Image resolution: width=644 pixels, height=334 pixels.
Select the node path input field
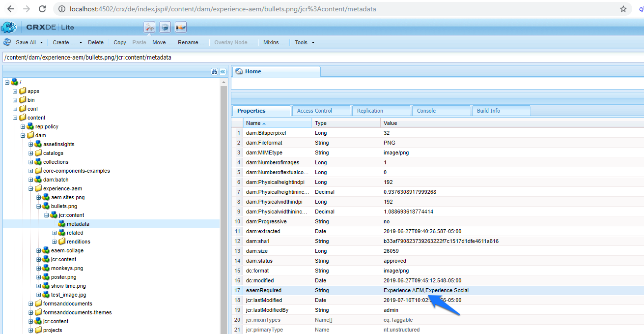(x=196, y=57)
